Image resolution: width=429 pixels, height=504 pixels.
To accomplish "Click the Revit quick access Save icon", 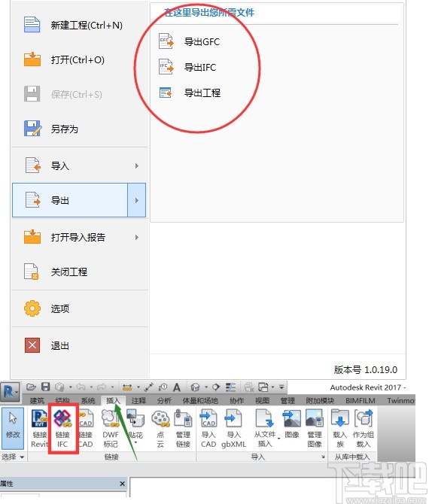I will [46, 387].
